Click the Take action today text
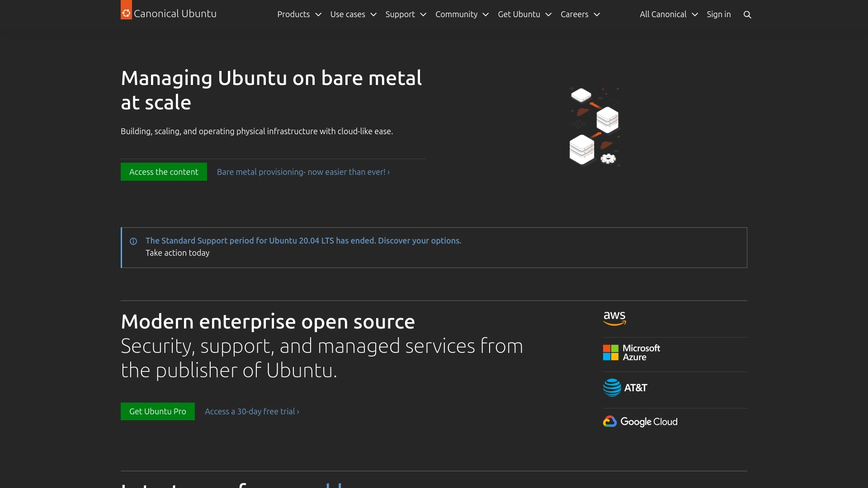 [x=177, y=253]
